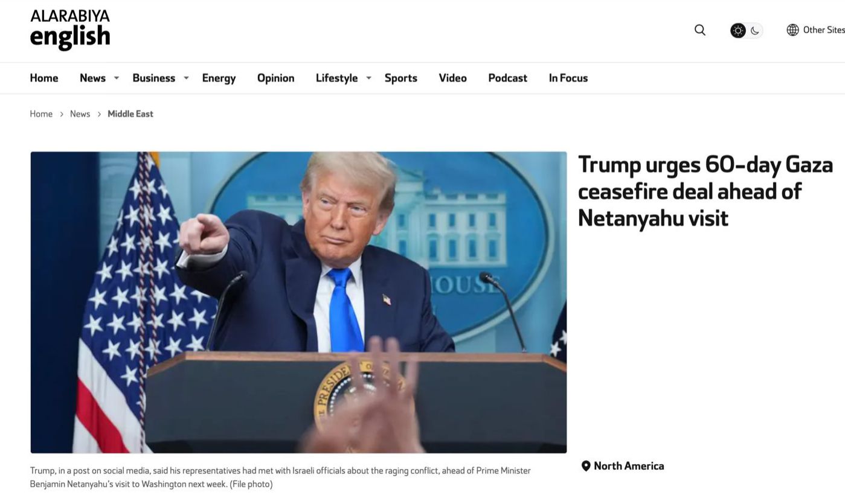Screen dimensions: 845x504
Task: Open the Video section
Action: pyautogui.click(x=452, y=78)
